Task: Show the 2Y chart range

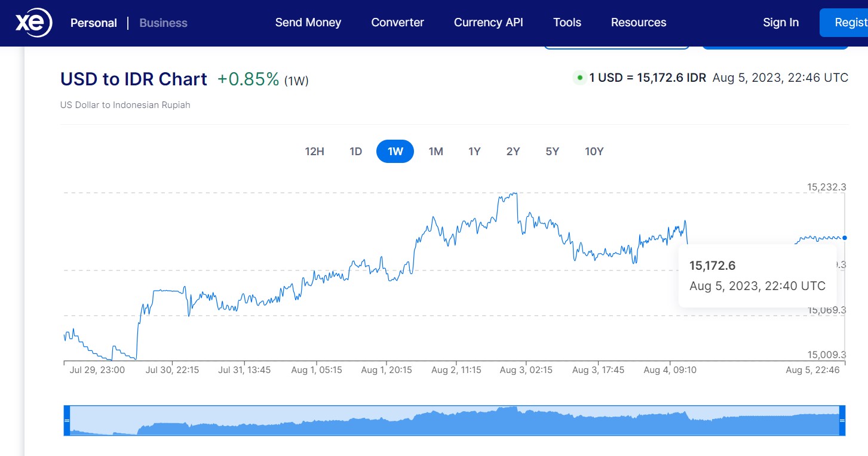Action: 513,152
